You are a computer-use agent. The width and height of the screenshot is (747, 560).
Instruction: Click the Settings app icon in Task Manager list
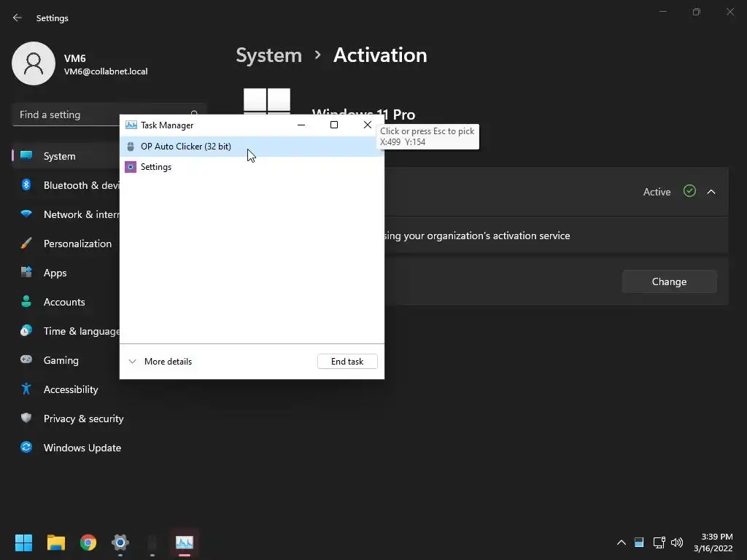tap(131, 167)
